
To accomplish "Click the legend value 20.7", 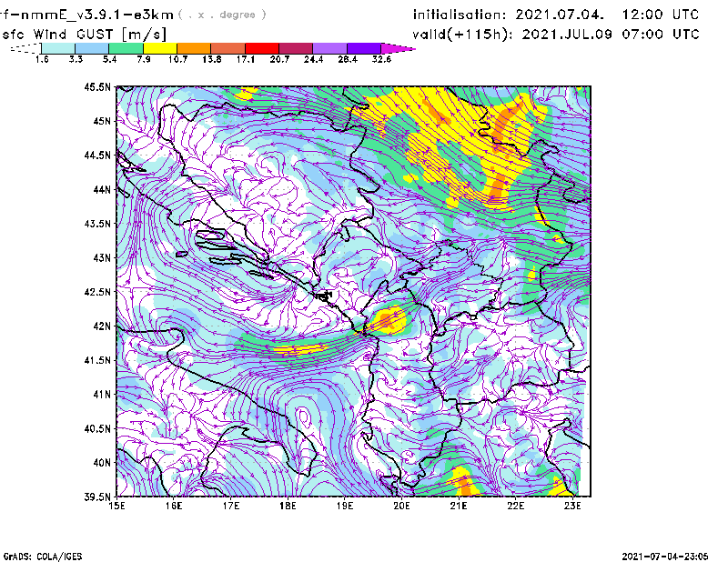I will click(x=279, y=59).
